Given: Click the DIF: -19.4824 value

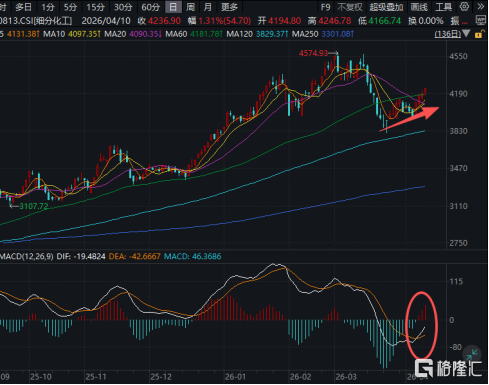Looking at the screenshot, I should click(x=81, y=257).
